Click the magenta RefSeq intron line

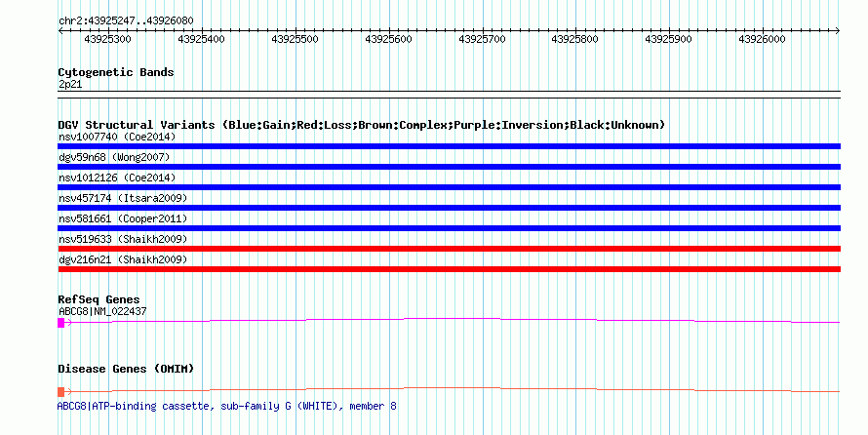(453, 319)
